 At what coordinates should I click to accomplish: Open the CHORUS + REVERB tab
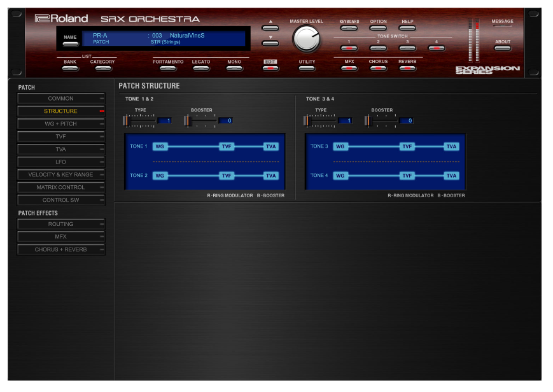pos(61,249)
